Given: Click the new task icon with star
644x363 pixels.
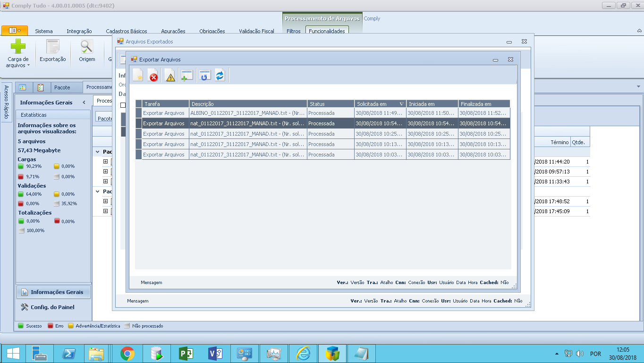Looking at the screenshot, I should click(x=138, y=76).
